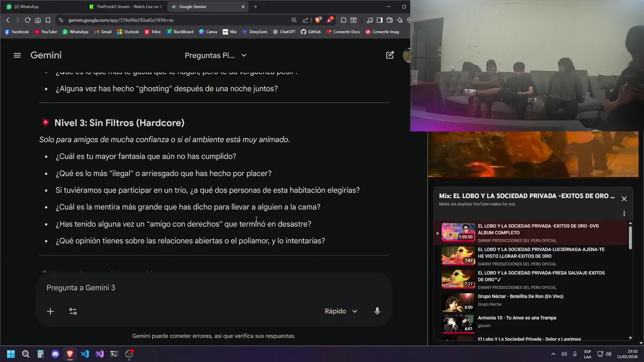Bookmark this page icon
Viewport: 644px width, 362px height.
(48, 20)
